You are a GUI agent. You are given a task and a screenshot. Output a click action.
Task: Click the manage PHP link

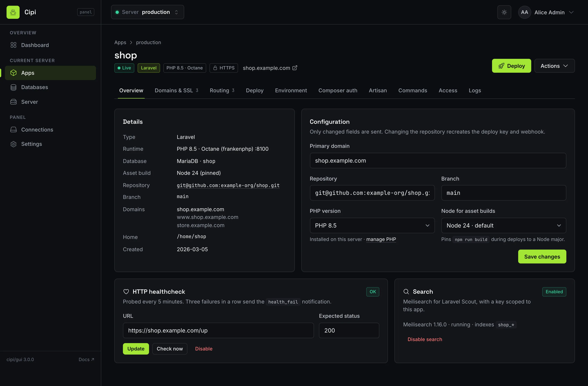[x=381, y=239]
